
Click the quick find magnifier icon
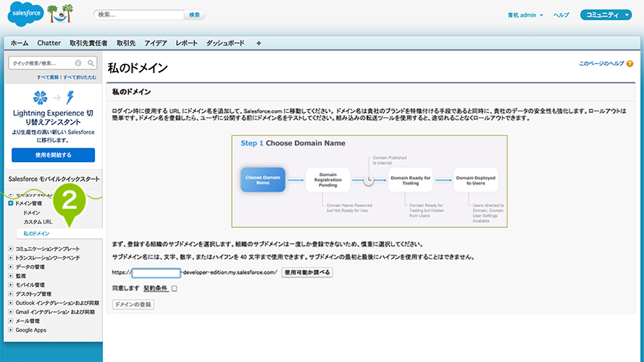[x=91, y=63]
